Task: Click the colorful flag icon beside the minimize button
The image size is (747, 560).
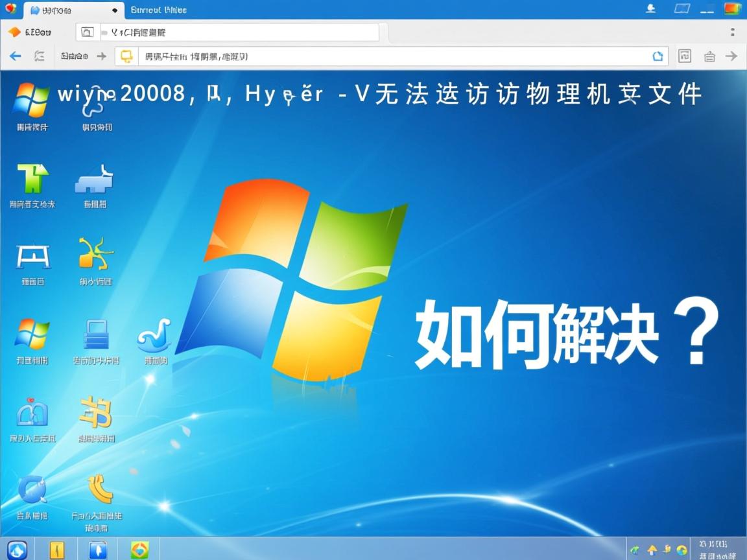Action: [x=733, y=9]
